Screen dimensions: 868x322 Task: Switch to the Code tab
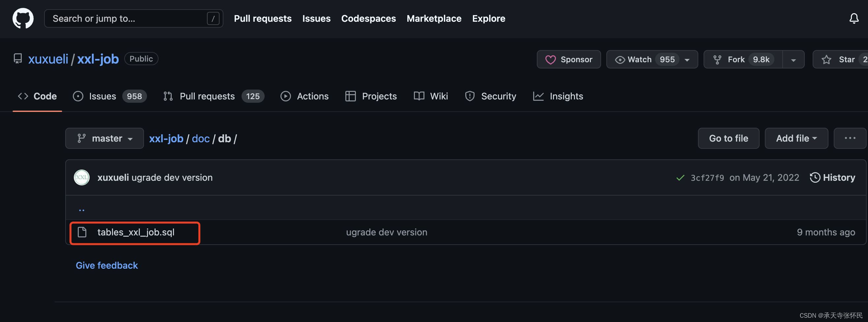tap(37, 96)
